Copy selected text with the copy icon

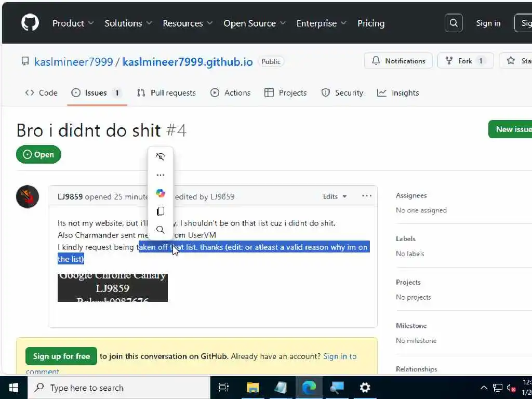click(x=161, y=211)
